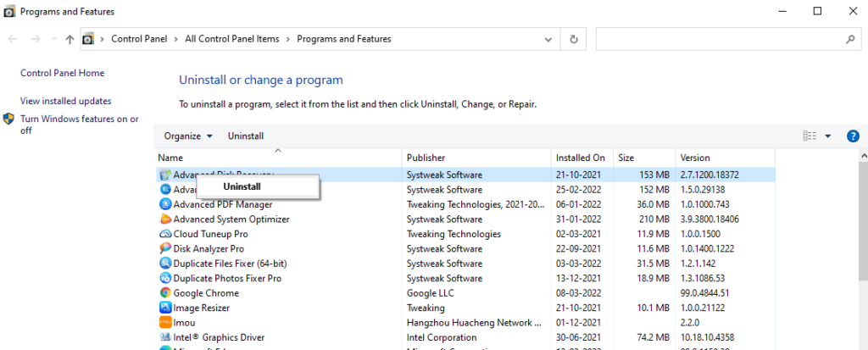The height and width of the screenshot is (350, 868).
Task: Click Control Panel in the breadcrumb
Action: pyautogui.click(x=139, y=39)
